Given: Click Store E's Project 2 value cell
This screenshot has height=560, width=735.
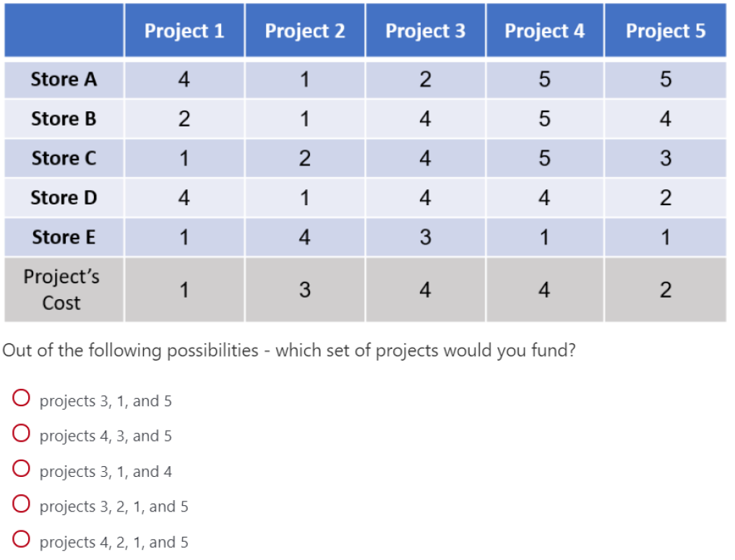Looking at the screenshot, I should click(x=305, y=237).
